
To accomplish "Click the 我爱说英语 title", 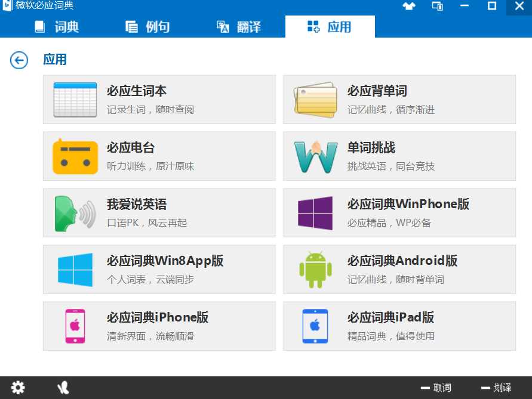I will (136, 204).
